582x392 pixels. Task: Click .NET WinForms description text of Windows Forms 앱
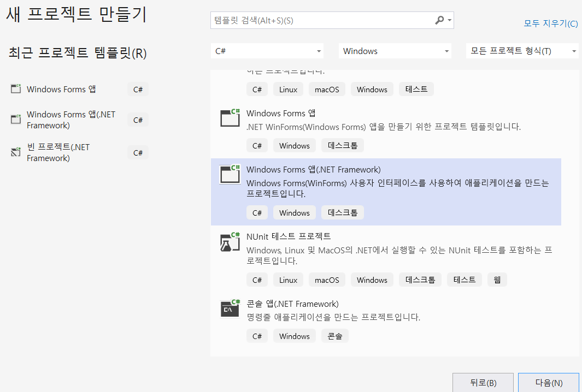coord(384,127)
